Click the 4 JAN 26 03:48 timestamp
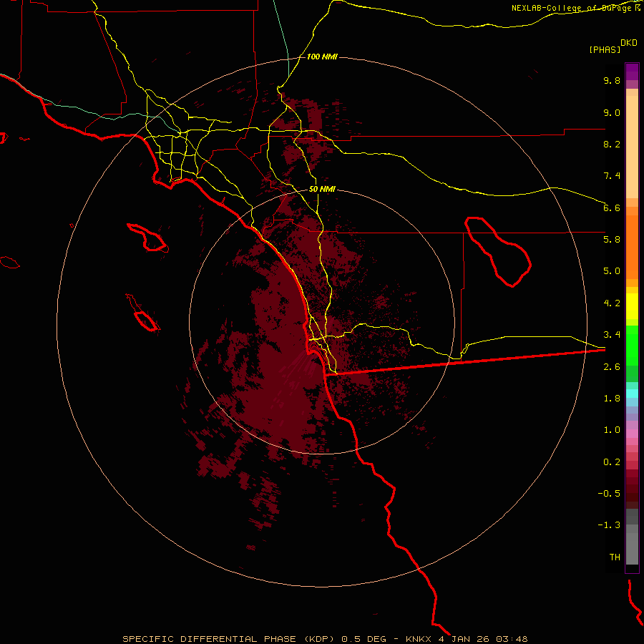 483,639
